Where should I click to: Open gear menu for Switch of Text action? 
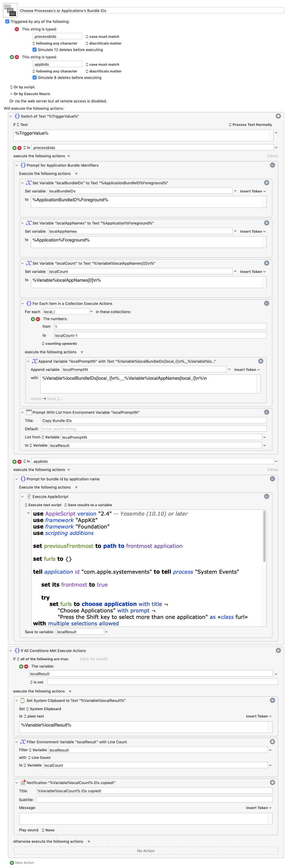[x=278, y=116]
